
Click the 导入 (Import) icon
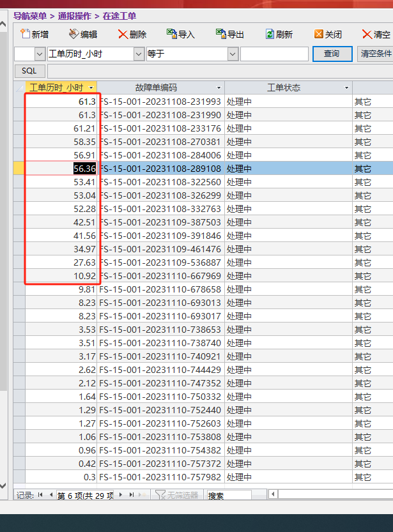coord(172,34)
